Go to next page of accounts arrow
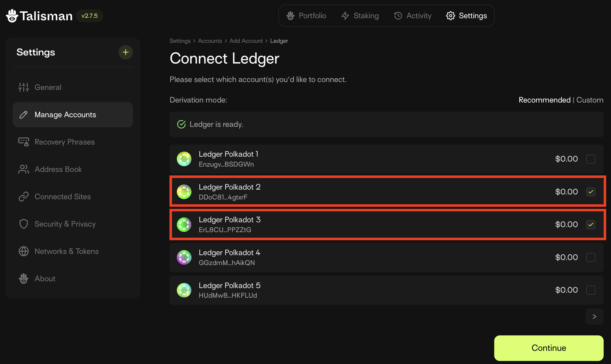 (x=594, y=317)
